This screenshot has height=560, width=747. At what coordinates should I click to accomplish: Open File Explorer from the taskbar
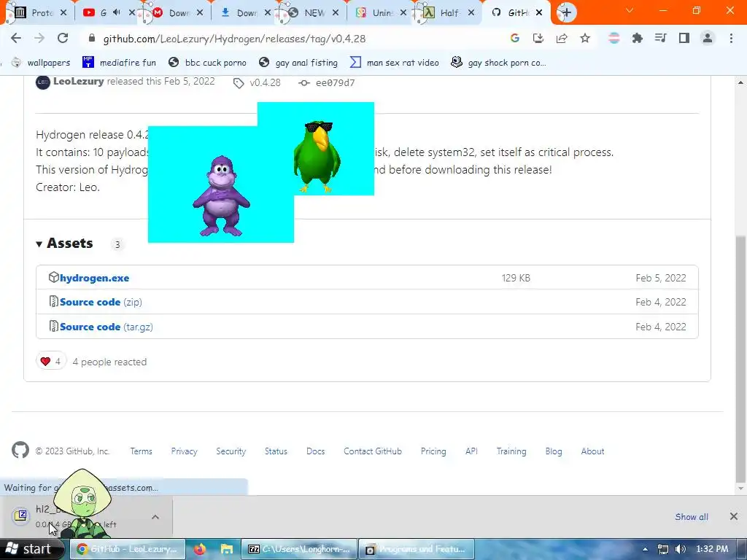point(226,549)
